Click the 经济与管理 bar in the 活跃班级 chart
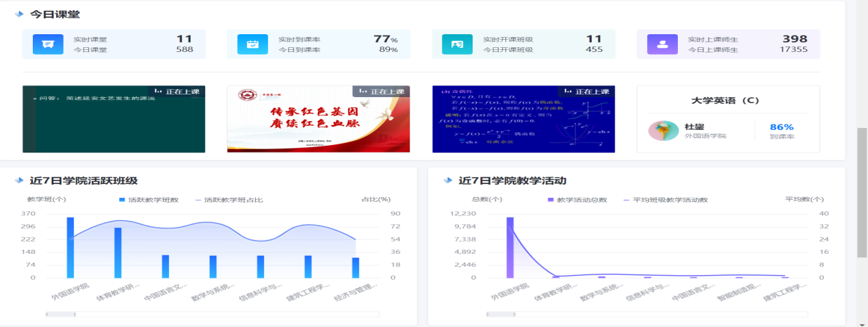 tap(356, 267)
